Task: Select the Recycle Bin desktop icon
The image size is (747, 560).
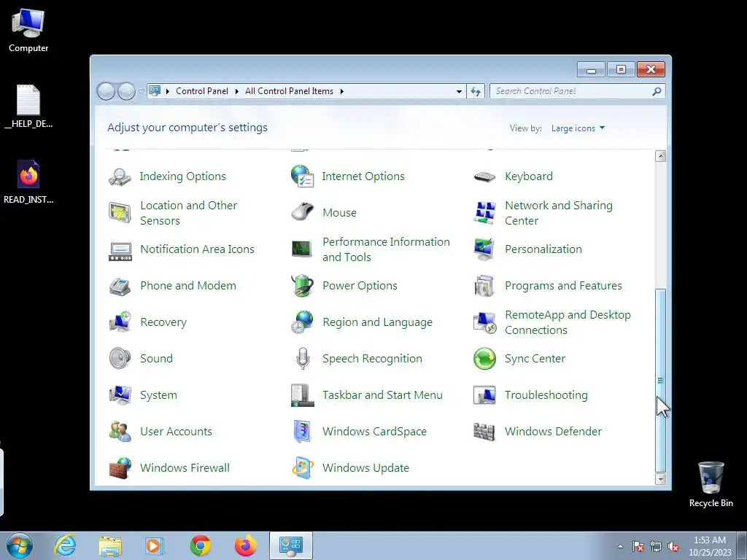Action: 711,484
